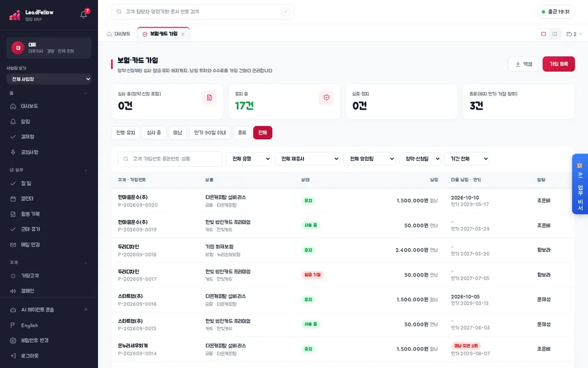Open the 대표 profile card
The image size is (588, 368).
coord(49,48)
